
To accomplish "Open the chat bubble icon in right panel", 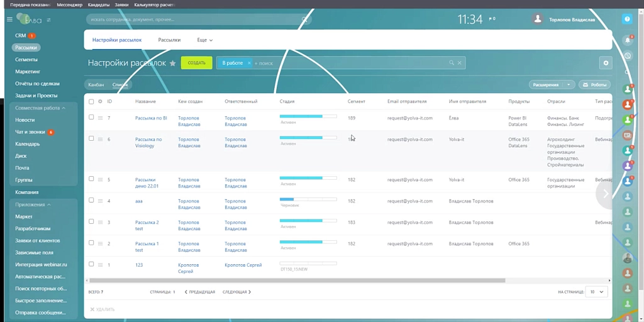I will 627,55.
